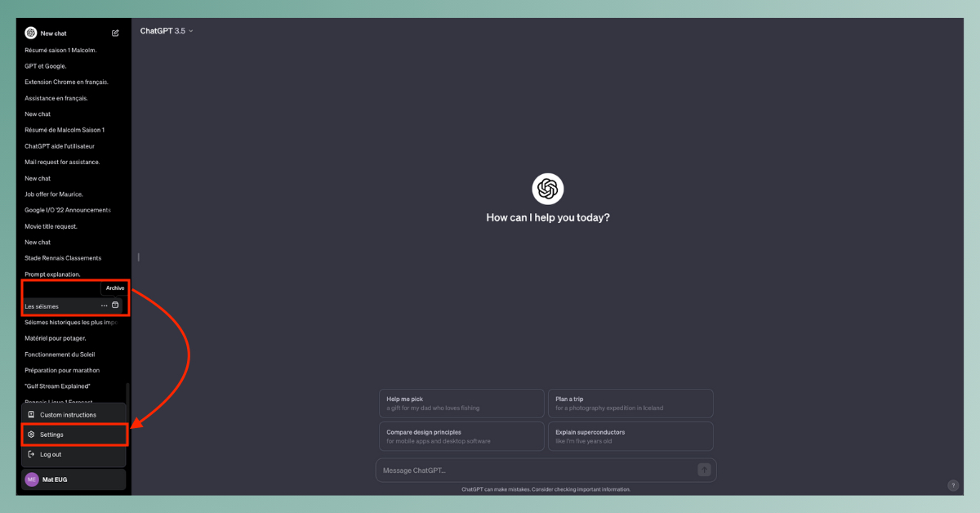Select the 'Prompt explanation.' conversation
Image resolution: width=980 pixels, height=513 pixels.
click(x=52, y=274)
